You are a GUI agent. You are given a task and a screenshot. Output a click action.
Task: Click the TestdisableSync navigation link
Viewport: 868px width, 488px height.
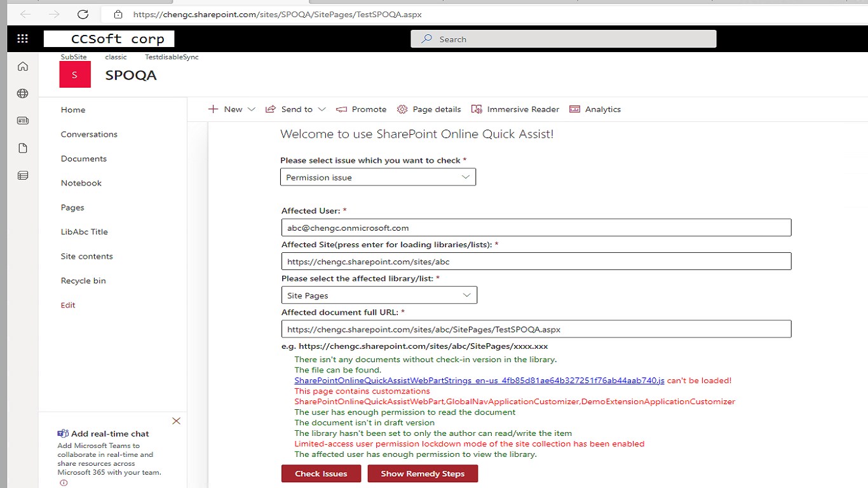[172, 57]
